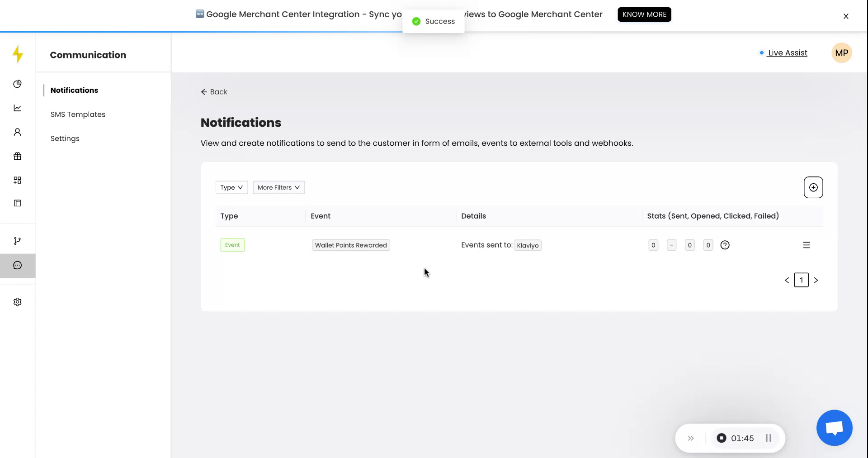Open the help question mark beside stats
868x458 pixels.
point(725,245)
